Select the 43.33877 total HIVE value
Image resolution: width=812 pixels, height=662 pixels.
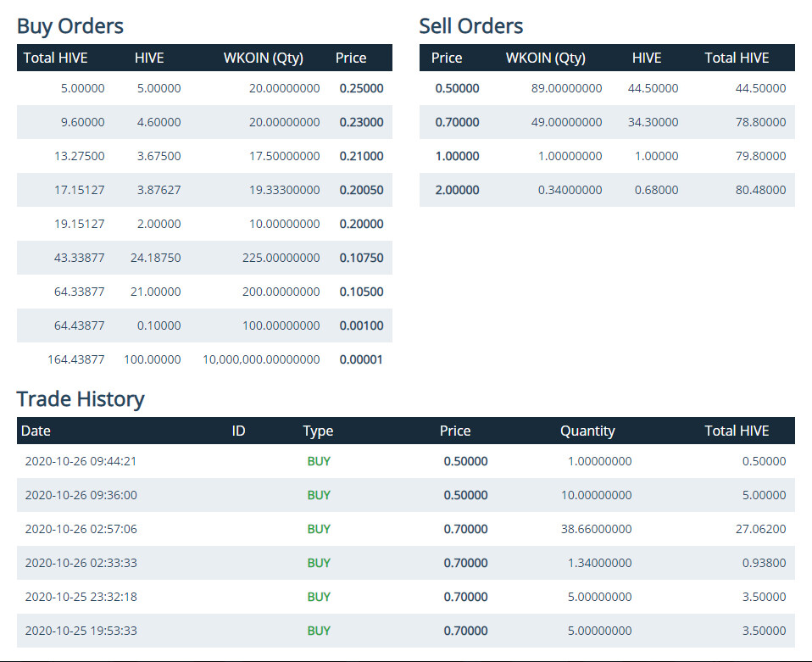(79, 258)
